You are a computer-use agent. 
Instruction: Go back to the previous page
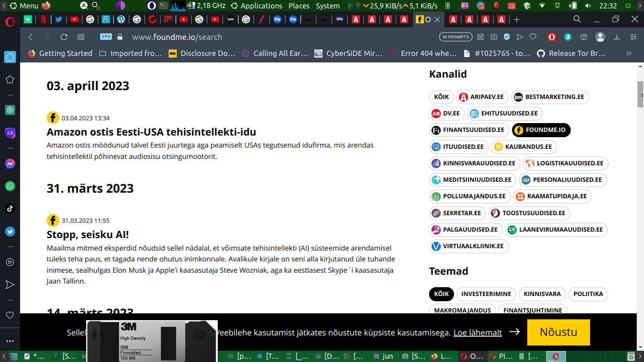pyautogui.click(x=31, y=37)
